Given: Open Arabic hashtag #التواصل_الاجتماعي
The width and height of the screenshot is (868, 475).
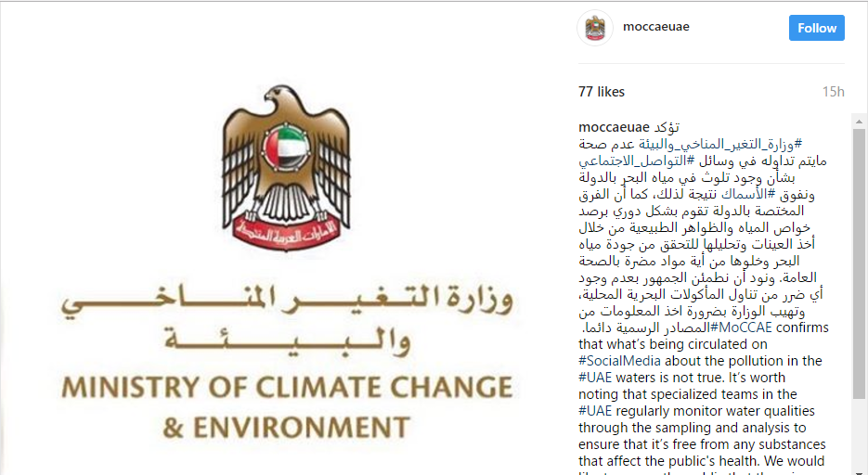Looking at the screenshot, I should pos(637,161).
